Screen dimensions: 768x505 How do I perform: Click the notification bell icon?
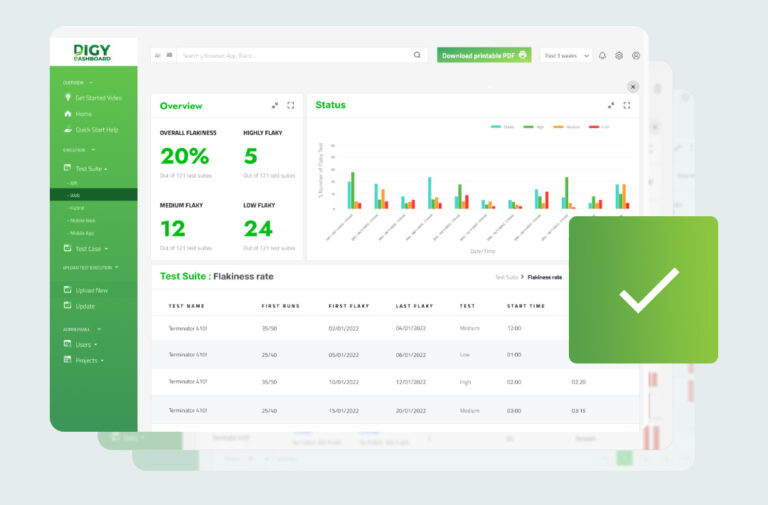tap(603, 56)
